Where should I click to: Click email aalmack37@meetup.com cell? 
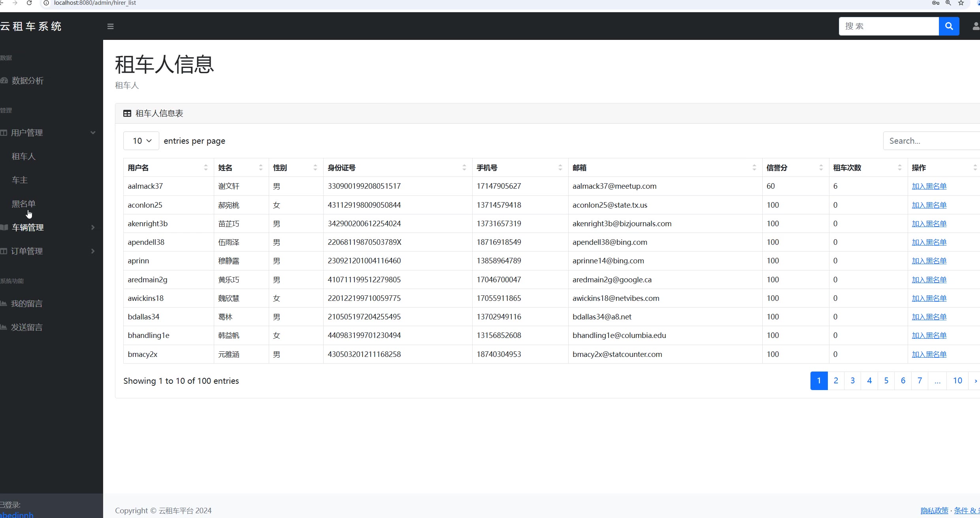(614, 186)
